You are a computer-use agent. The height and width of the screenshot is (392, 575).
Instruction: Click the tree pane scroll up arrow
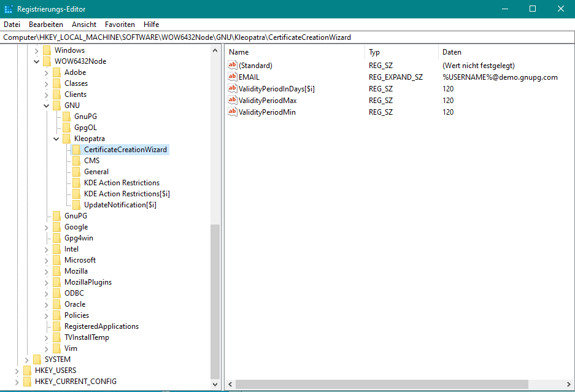(x=215, y=50)
